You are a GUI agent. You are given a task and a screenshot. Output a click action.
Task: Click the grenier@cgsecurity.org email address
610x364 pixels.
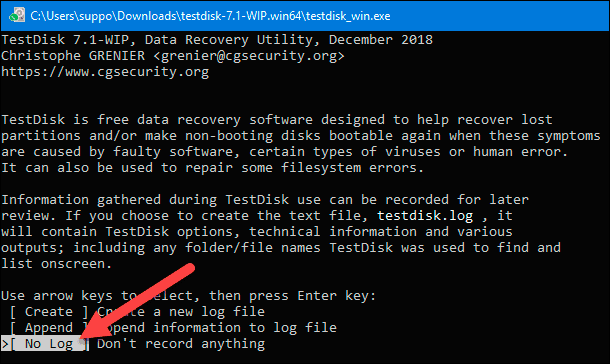249,56
